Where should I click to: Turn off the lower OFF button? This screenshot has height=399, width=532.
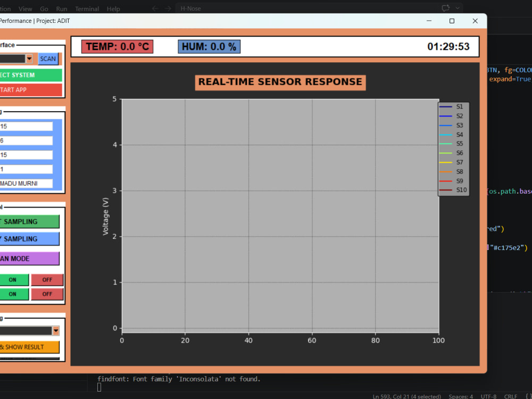[x=47, y=294]
